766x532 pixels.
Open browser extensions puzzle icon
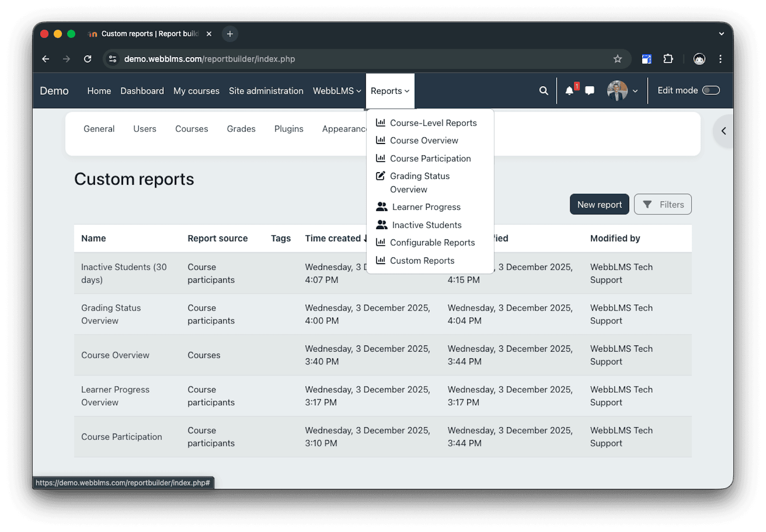click(x=668, y=59)
